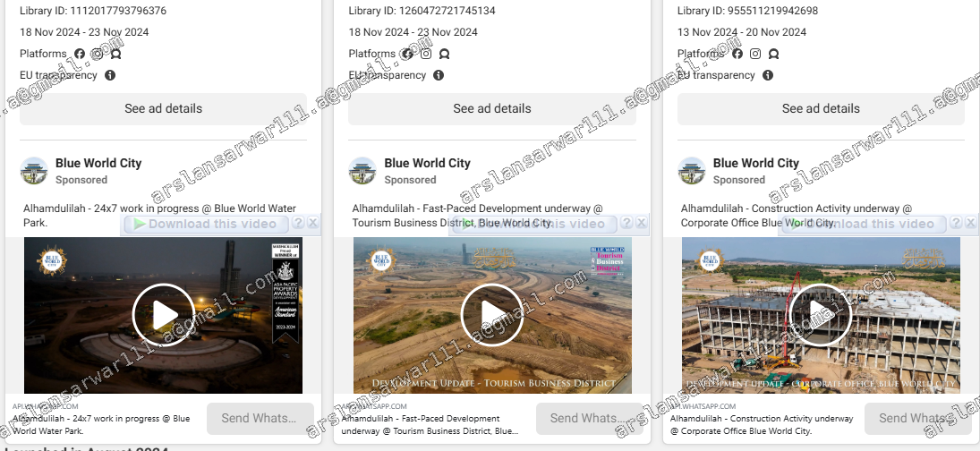Click Facebook platform icon in Corporate Office ad
980x451 pixels.
737,54
